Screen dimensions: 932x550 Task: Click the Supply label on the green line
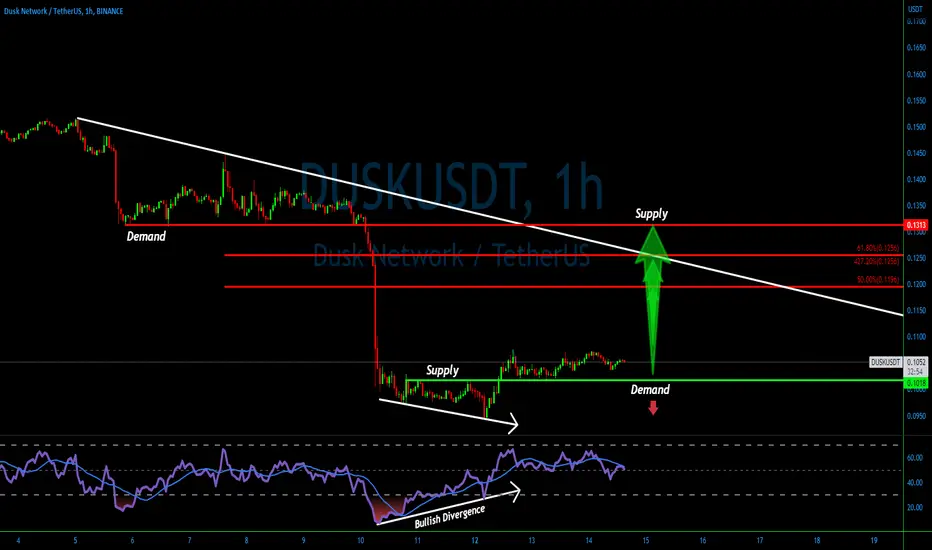(x=442, y=370)
